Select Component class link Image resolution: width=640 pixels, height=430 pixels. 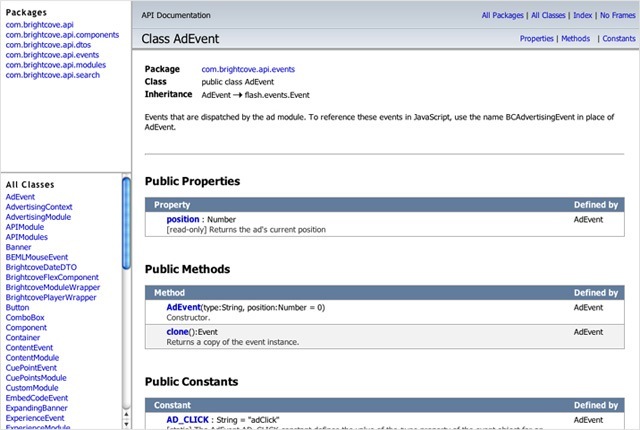pos(26,328)
